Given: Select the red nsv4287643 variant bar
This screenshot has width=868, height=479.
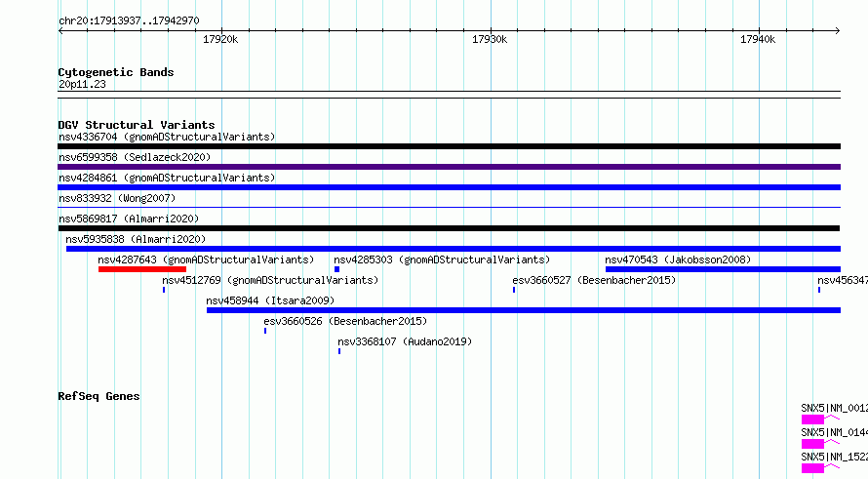Looking at the screenshot, I should [x=142, y=269].
